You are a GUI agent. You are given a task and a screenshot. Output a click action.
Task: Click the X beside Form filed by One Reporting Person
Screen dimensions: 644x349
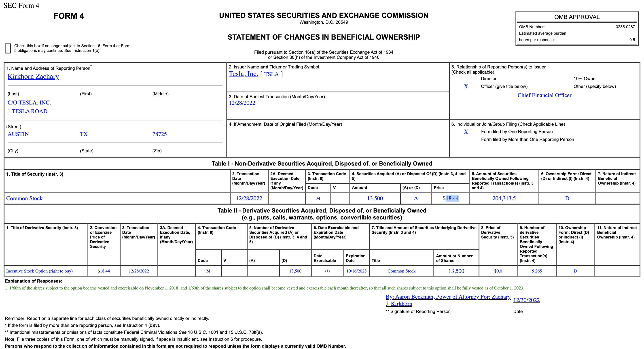tap(466, 132)
